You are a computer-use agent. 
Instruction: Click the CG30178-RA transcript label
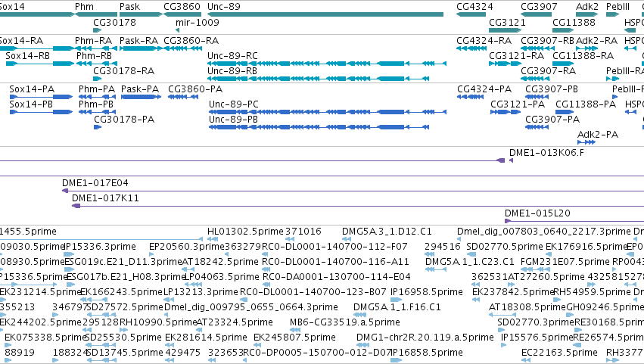[x=123, y=71]
